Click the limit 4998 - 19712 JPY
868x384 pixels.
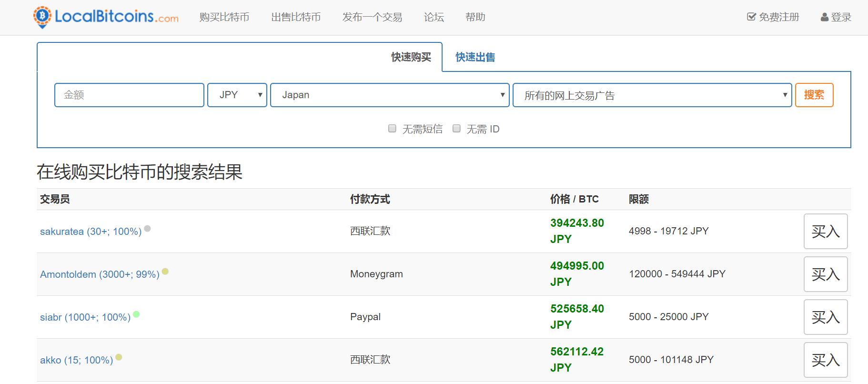669,231
